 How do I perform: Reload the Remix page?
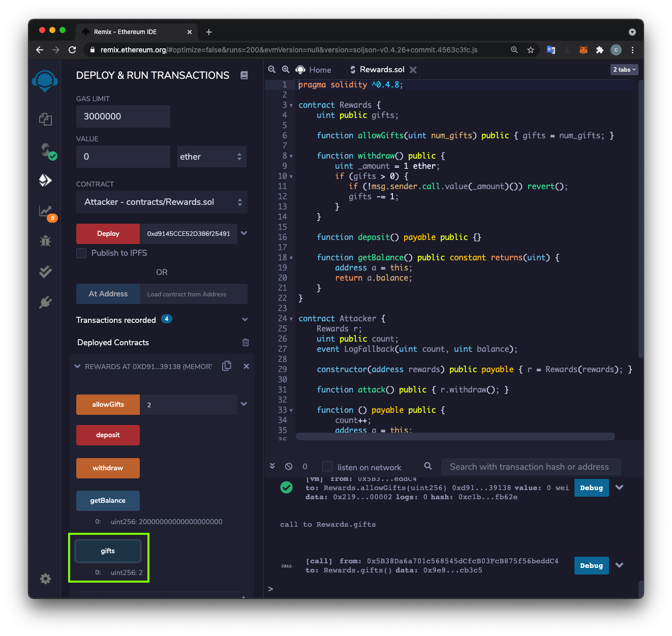72,50
